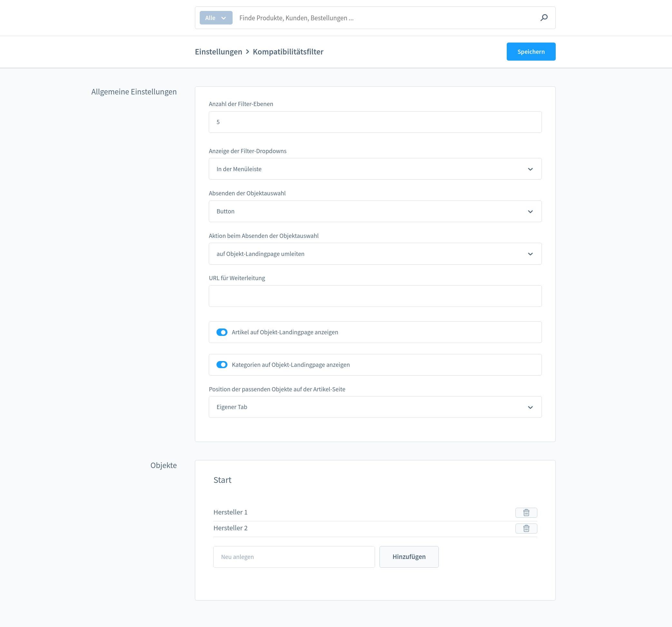Go to the Einstellungen breadcrumb
Viewport: 672px width, 627px height.
pyautogui.click(x=218, y=52)
